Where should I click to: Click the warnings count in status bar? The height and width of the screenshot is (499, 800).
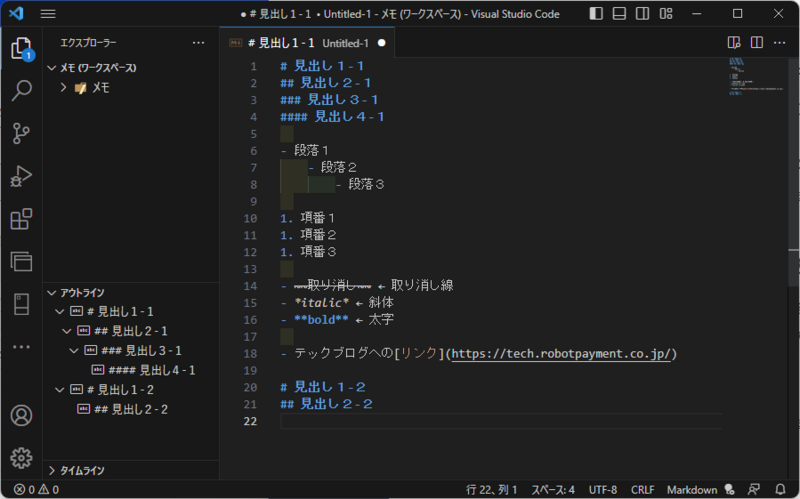coord(48,489)
